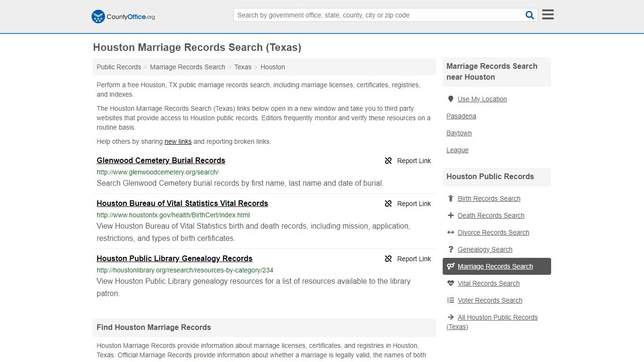Open Pasadena nearby city link
This screenshot has width=644, height=362.
461,116
